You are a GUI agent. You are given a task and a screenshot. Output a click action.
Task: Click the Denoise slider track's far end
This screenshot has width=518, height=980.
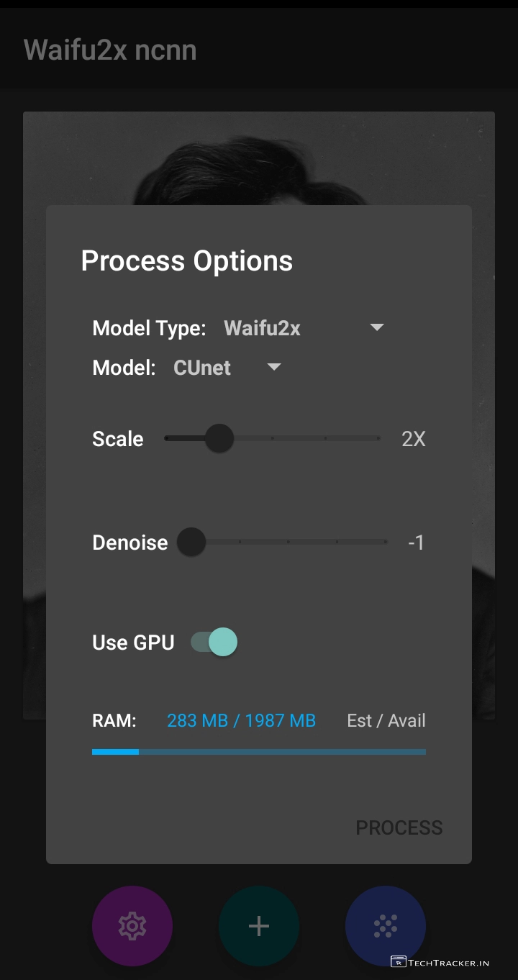click(385, 542)
